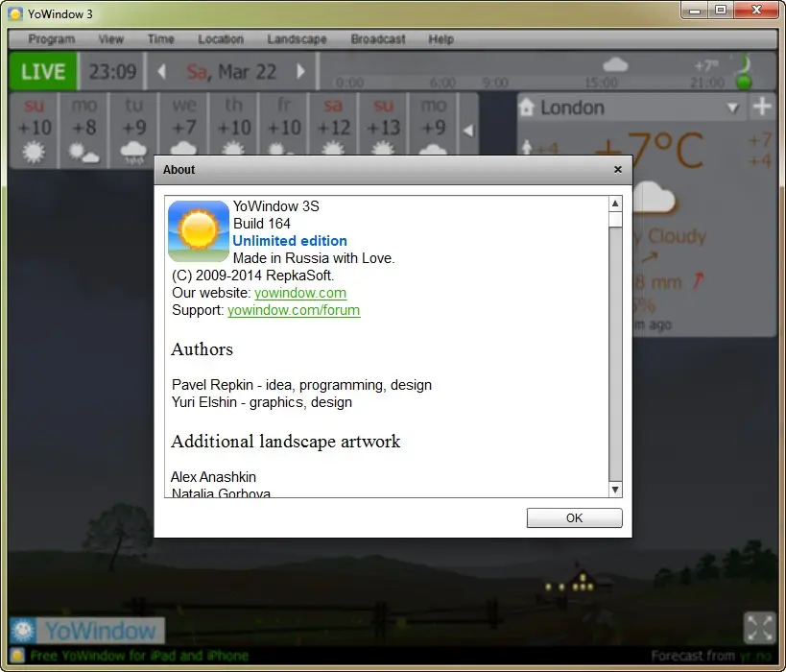Screen dimensions: 786x672
Task: Click the moon icon on the timeline
Action: (745, 64)
